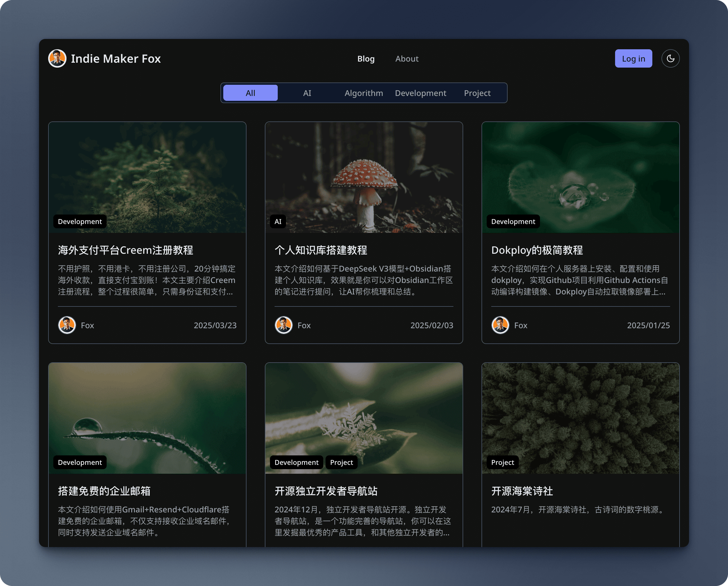Click Fox avatar on knowledge base post

[x=283, y=325]
